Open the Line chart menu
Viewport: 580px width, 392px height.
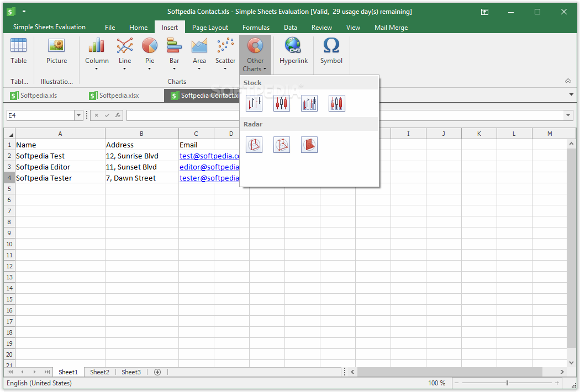click(125, 54)
